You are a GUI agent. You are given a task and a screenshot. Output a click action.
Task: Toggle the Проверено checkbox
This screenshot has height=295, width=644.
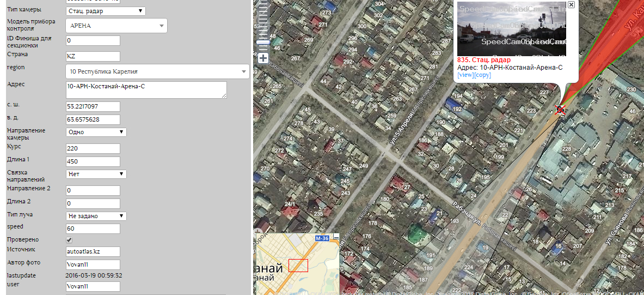coord(69,240)
